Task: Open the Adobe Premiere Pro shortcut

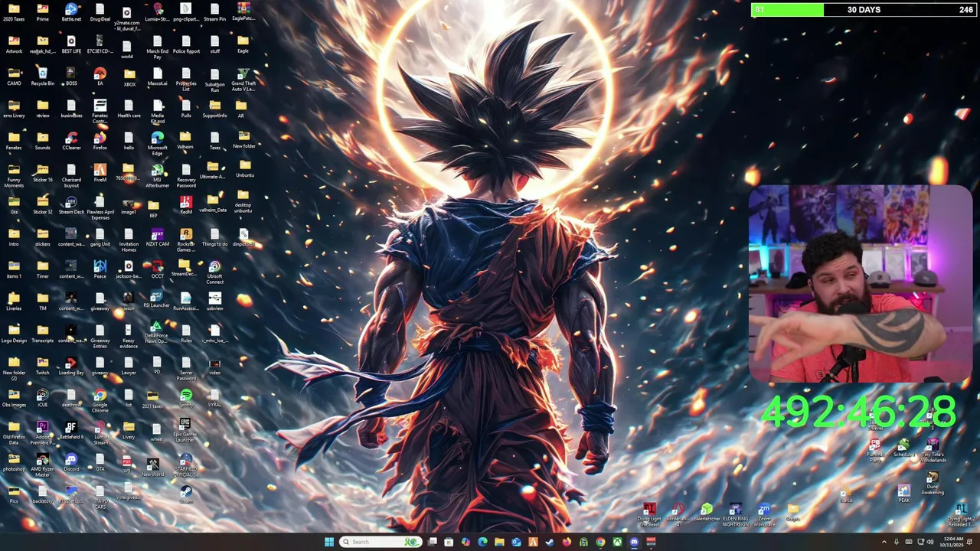Action: coord(43,432)
